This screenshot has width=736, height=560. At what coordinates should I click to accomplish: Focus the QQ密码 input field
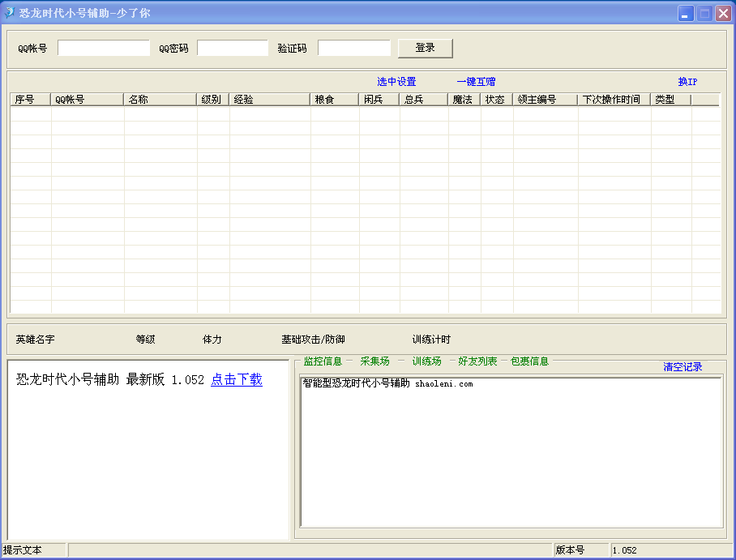point(233,48)
